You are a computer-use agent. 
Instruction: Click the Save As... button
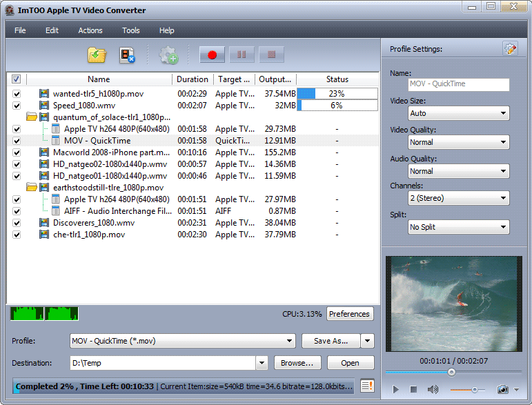click(x=331, y=341)
